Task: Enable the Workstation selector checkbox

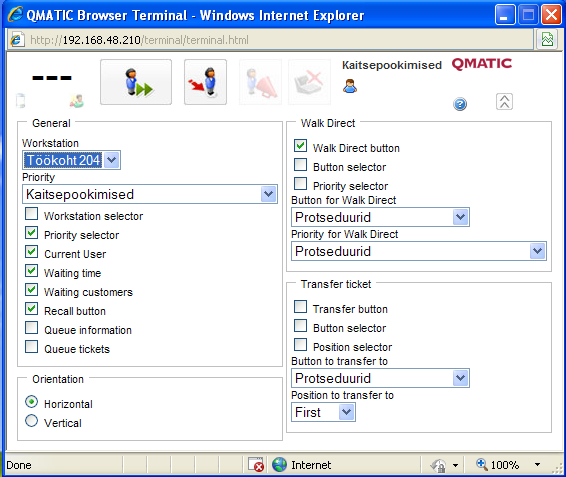Action: point(31,214)
